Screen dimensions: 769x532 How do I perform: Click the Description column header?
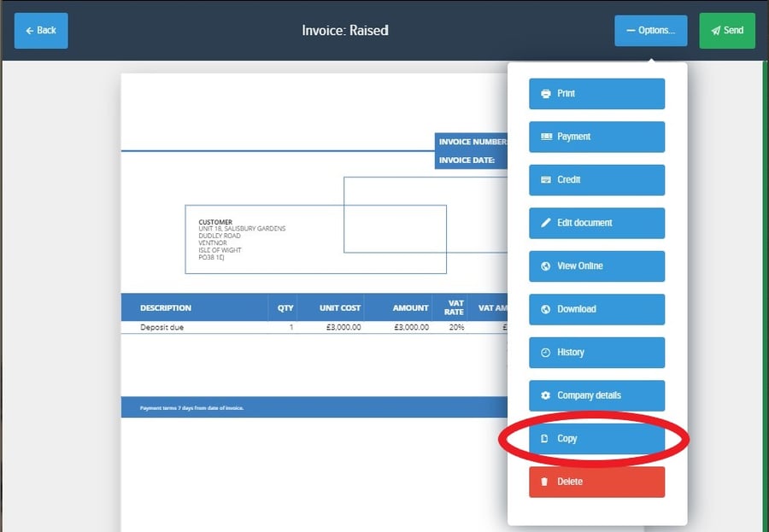(x=166, y=307)
